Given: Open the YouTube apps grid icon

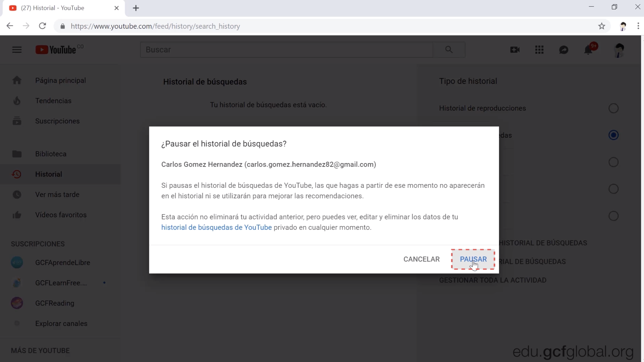Looking at the screenshot, I should pyautogui.click(x=539, y=50).
